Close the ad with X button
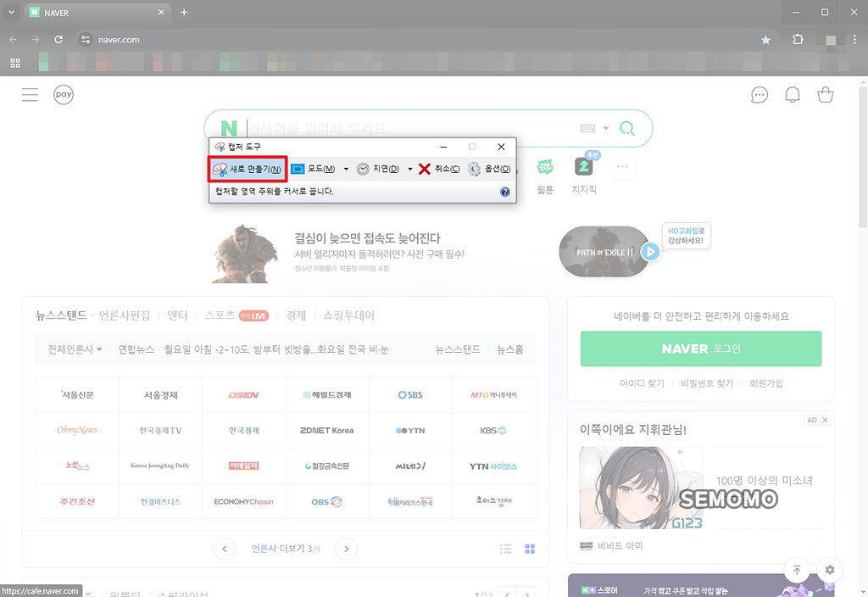868x597 pixels. click(825, 420)
